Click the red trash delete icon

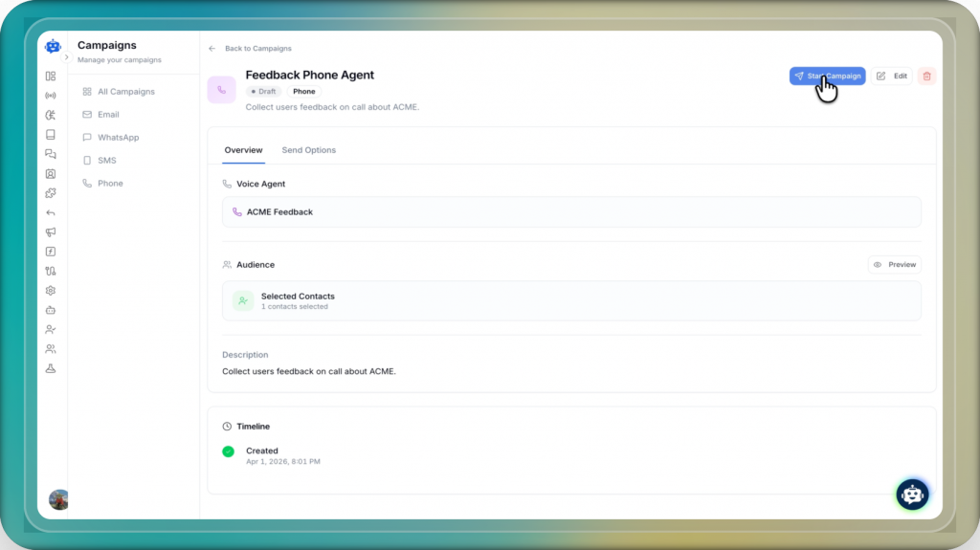(x=926, y=77)
